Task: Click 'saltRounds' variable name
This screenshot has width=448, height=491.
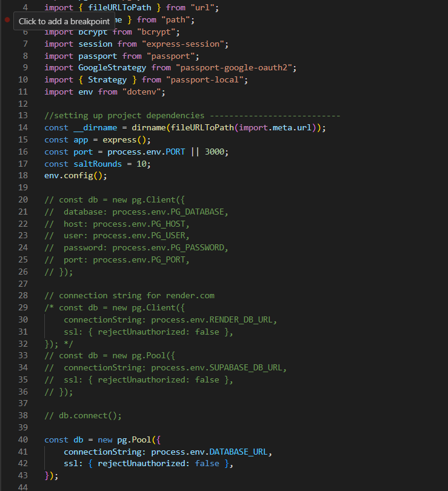Action: click(x=98, y=164)
